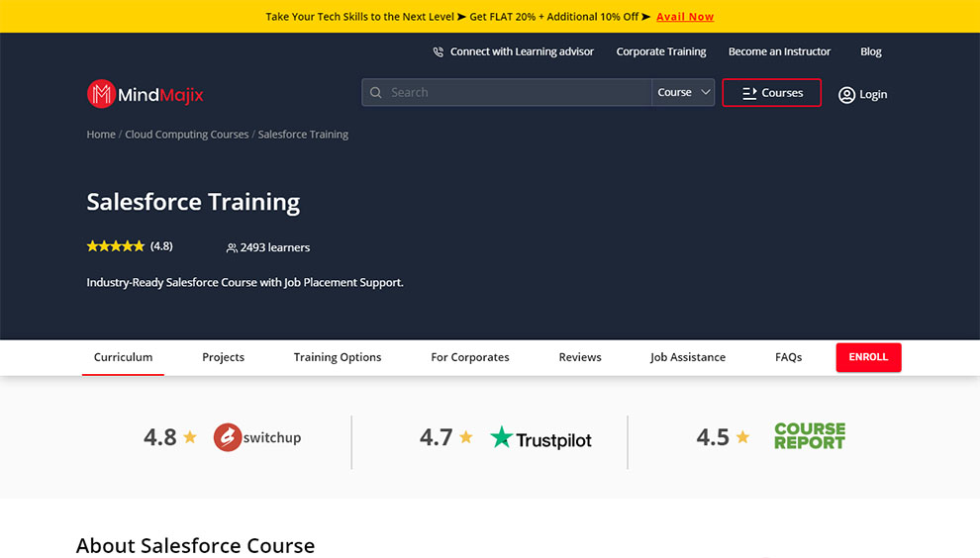Open Cloud Computing Courses breadcrumb

[x=187, y=135]
